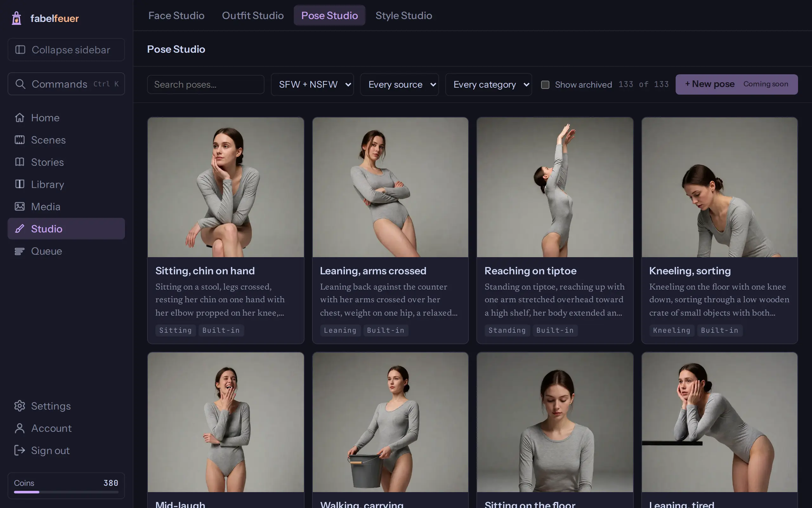Click the Studio brush icon
The width and height of the screenshot is (812, 508).
point(19,229)
